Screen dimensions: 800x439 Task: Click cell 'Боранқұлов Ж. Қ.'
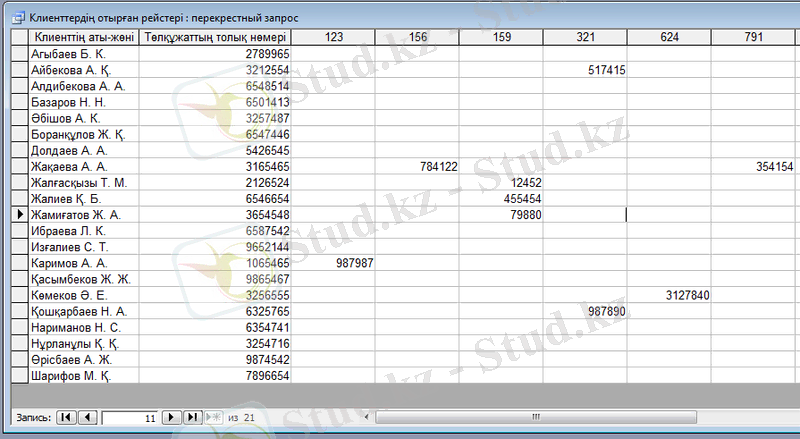coord(84,134)
